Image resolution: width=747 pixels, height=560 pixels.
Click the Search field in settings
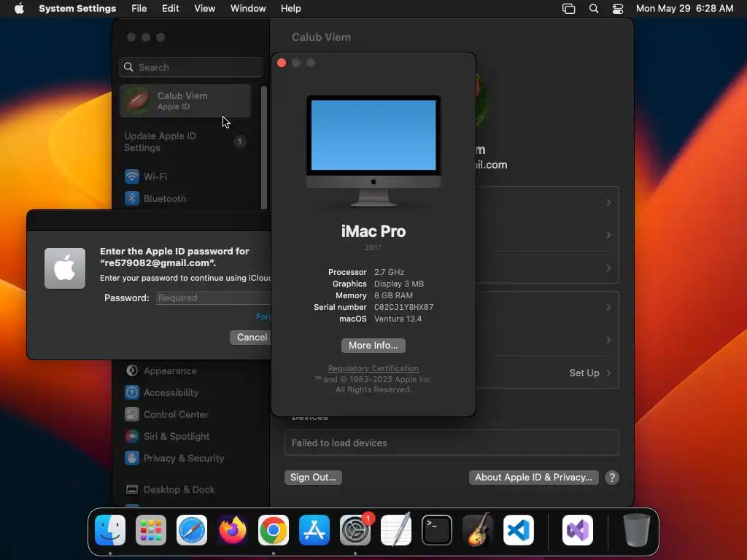[190, 67]
